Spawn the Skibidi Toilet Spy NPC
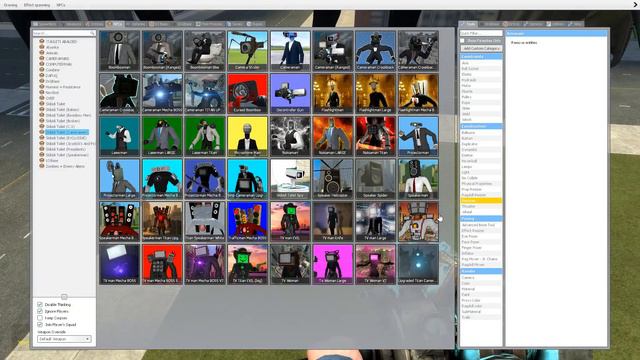This screenshot has width=640, height=360. pyautogui.click(x=290, y=179)
